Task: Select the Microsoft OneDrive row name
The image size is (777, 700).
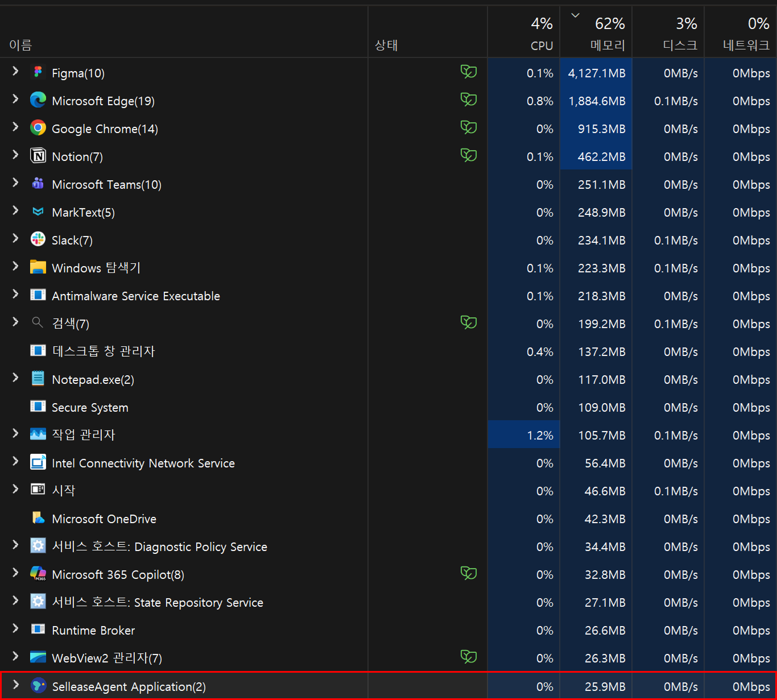Action: tap(104, 519)
